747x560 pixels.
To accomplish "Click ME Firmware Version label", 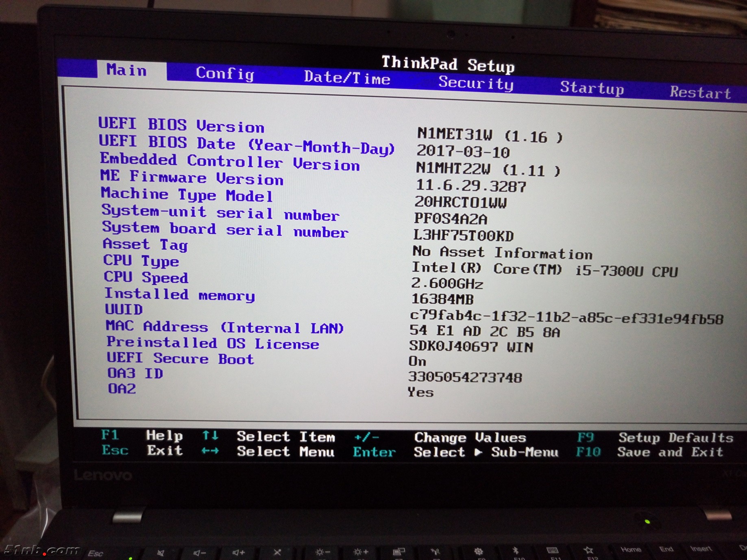I will click(x=192, y=178).
